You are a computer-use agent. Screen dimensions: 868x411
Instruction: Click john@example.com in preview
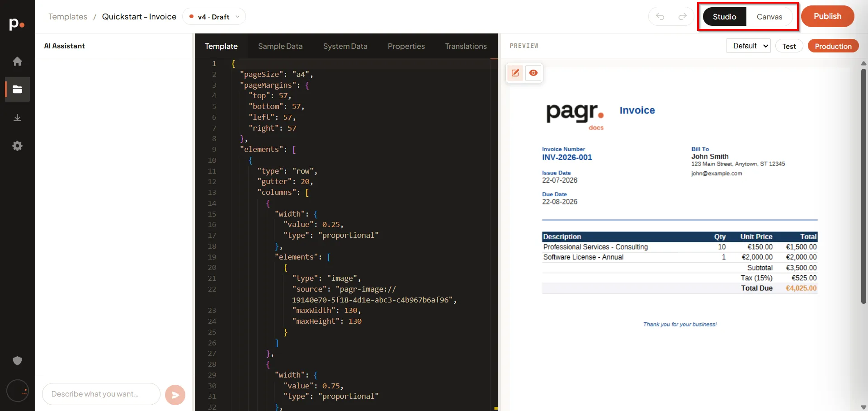click(717, 174)
